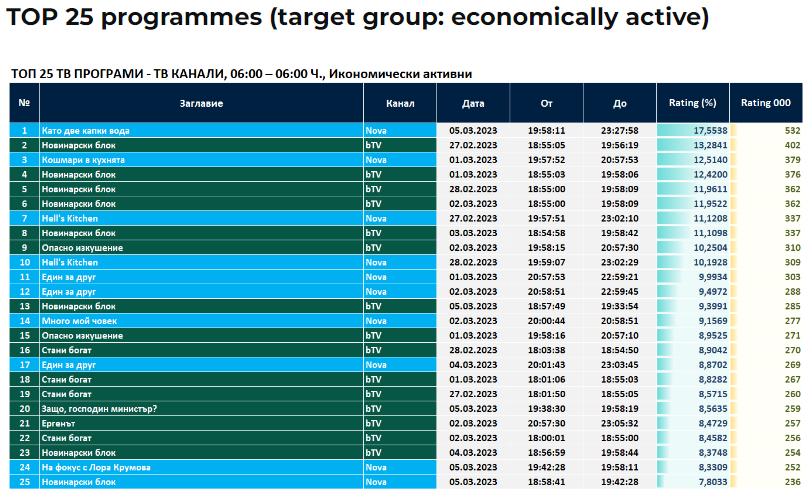Select the Много мой човек title cell
Viewport: 806px width, 489px height.
pos(79,321)
